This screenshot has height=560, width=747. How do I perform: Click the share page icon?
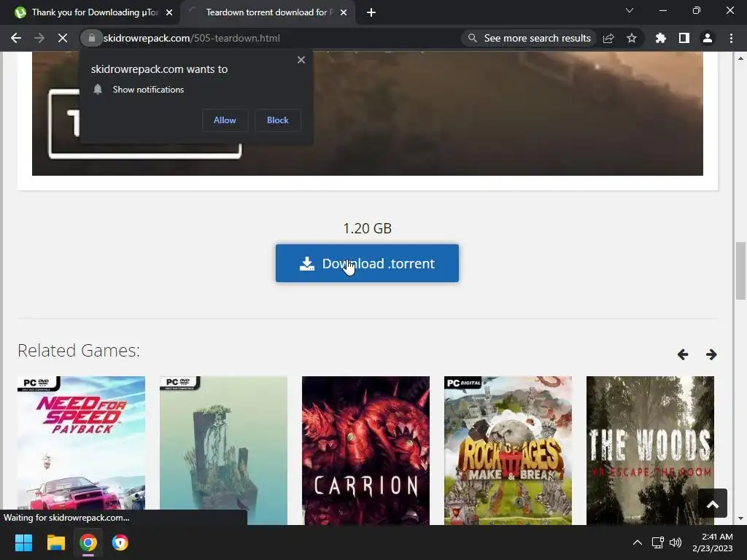pos(608,38)
